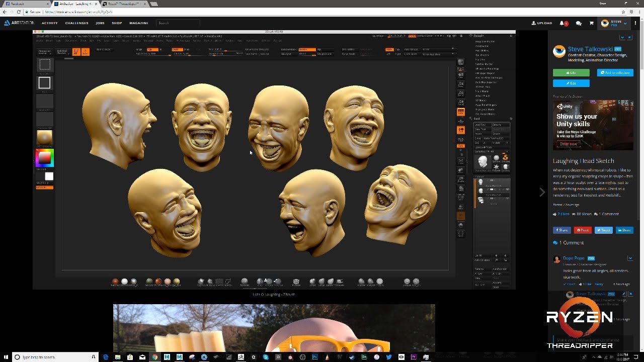Click the browser address bar

[322, 12]
